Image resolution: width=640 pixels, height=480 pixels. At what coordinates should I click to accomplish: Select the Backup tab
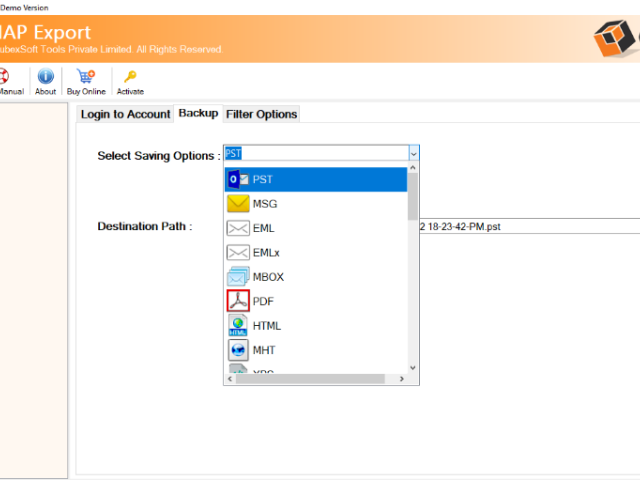[x=198, y=113]
